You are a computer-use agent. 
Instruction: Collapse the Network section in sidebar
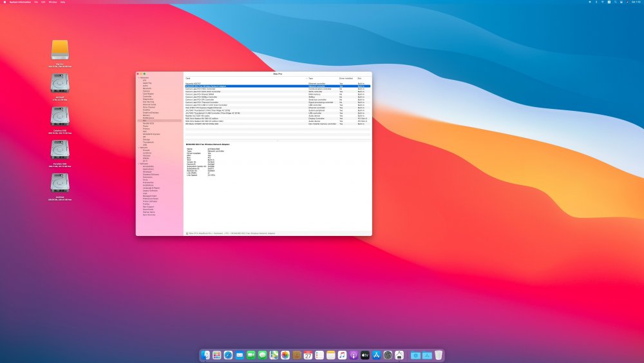click(x=139, y=148)
